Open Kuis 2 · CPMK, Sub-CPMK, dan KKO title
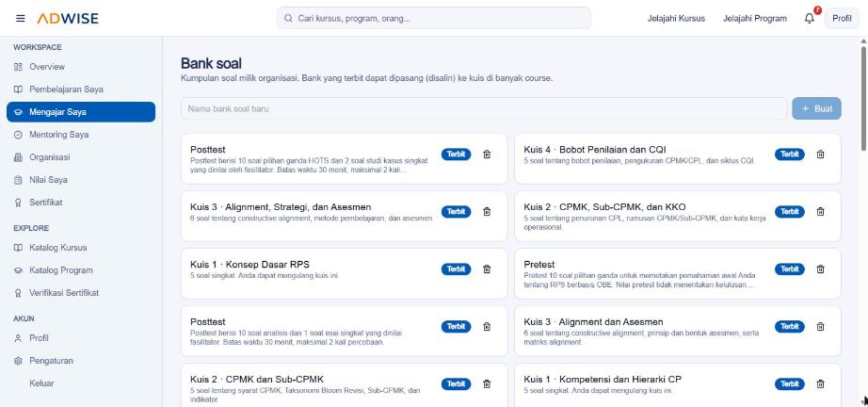The height and width of the screenshot is (407, 868). pyautogui.click(x=604, y=207)
